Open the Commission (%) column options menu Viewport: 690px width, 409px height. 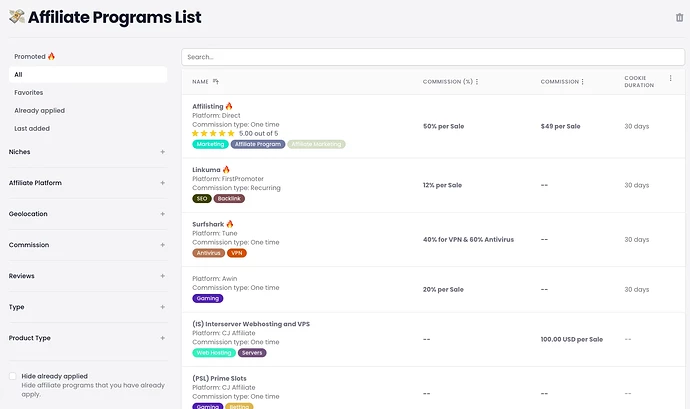(477, 81)
